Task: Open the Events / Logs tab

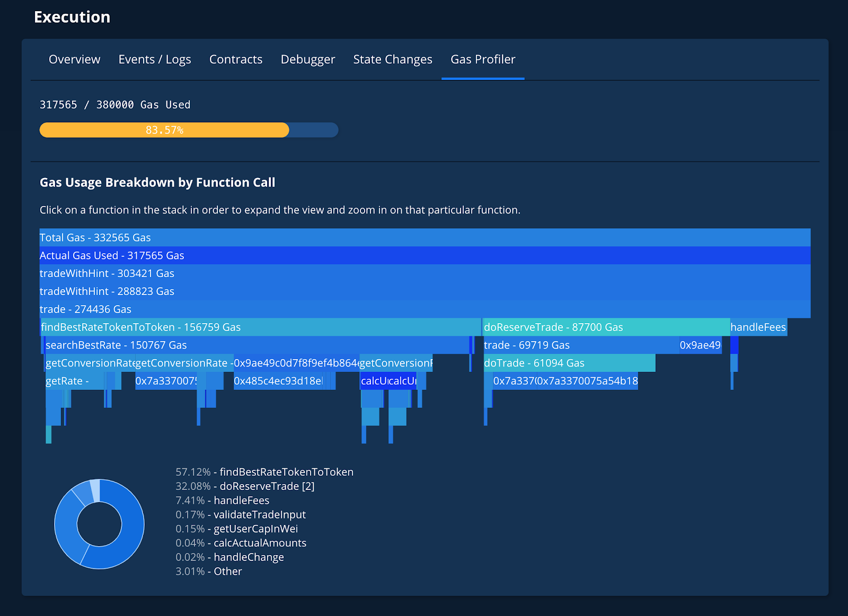Action: (155, 59)
